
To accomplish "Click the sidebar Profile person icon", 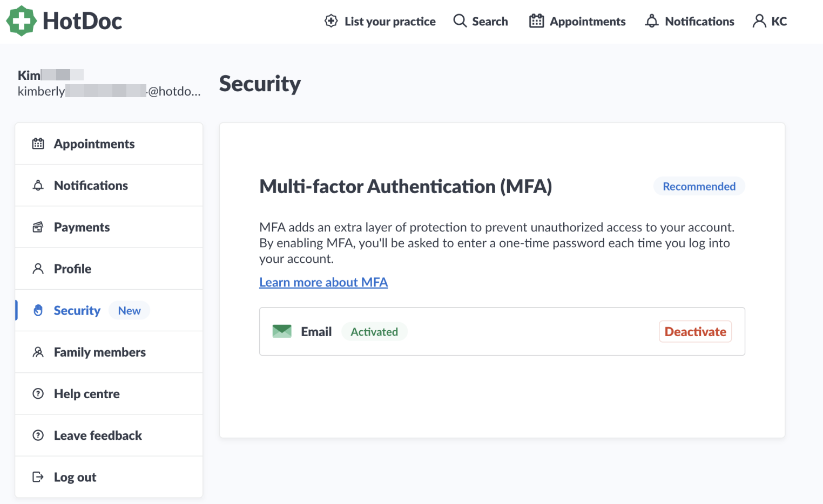I will pos(38,269).
